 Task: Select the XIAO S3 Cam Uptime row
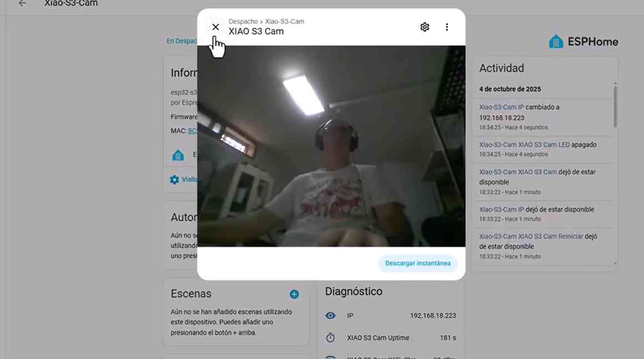(x=390, y=338)
